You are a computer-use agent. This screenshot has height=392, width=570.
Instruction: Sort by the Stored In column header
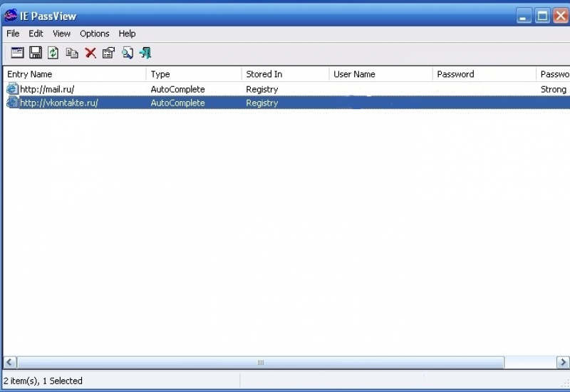tap(286, 74)
